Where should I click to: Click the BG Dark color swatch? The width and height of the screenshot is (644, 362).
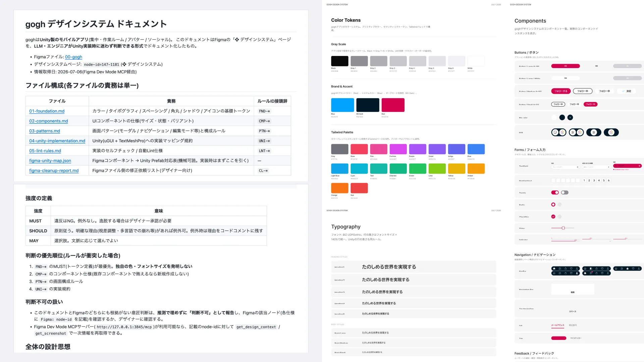click(x=368, y=105)
